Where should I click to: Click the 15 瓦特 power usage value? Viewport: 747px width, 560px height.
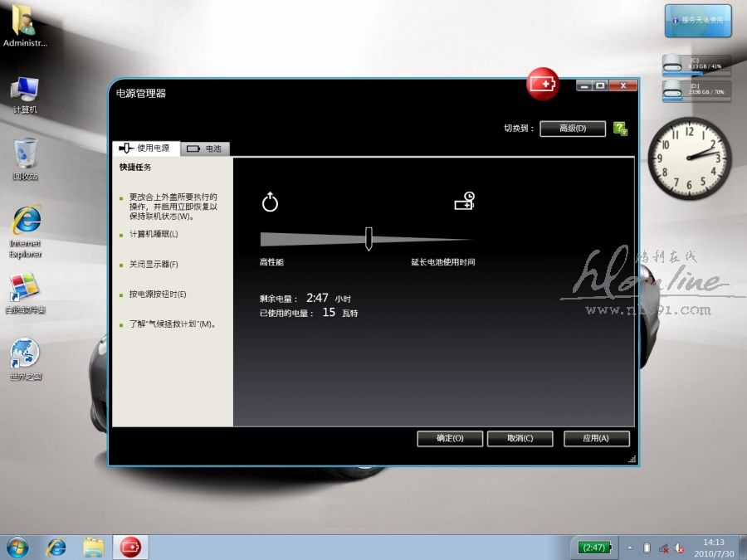339,313
